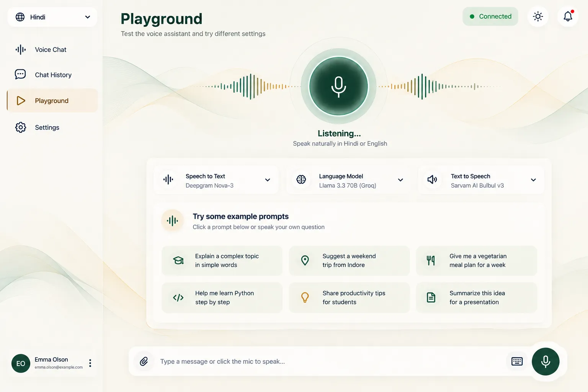Open user menu three-dot icon
The width and height of the screenshot is (588, 392).
click(x=90, y=363)
